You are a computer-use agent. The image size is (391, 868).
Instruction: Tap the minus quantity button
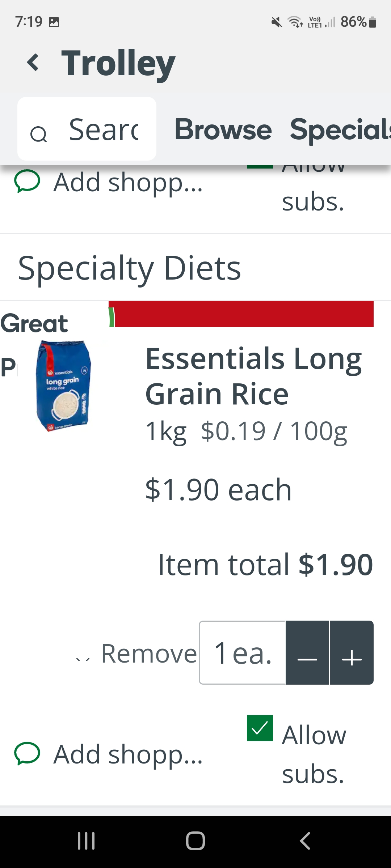(x=307, y=653)
